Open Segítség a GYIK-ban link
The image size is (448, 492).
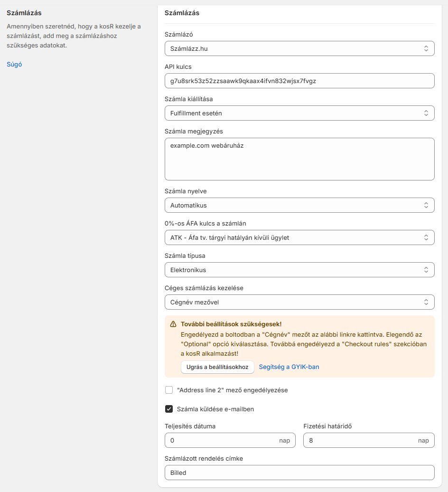[x=289, y=367]
